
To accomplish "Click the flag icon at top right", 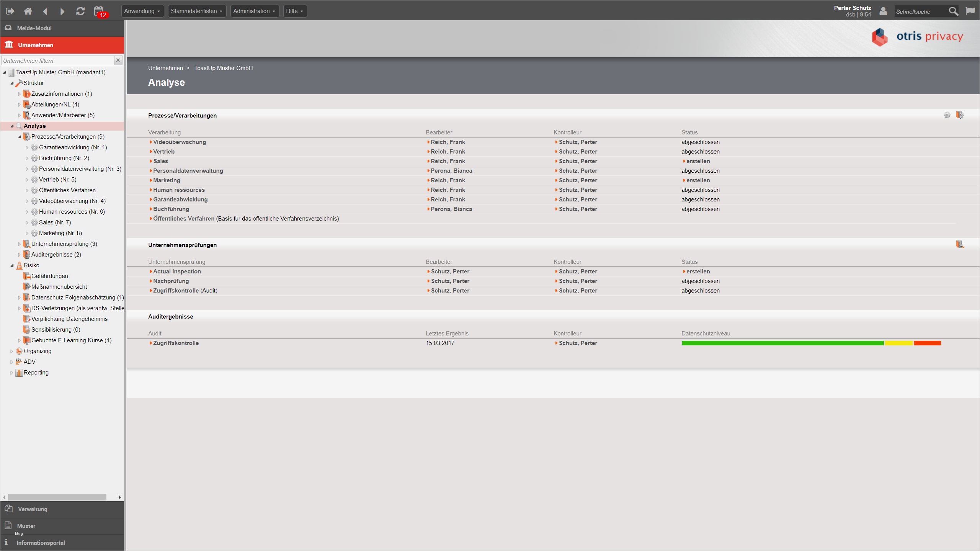I will click(970, 11).
